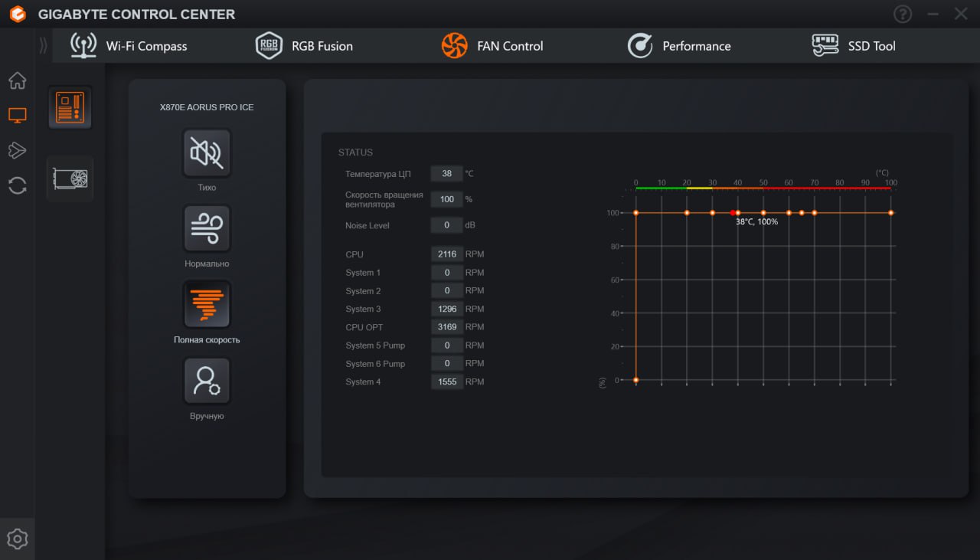
Task: Click the RGB Fusion hexagon icon
Action: [269, 46]
